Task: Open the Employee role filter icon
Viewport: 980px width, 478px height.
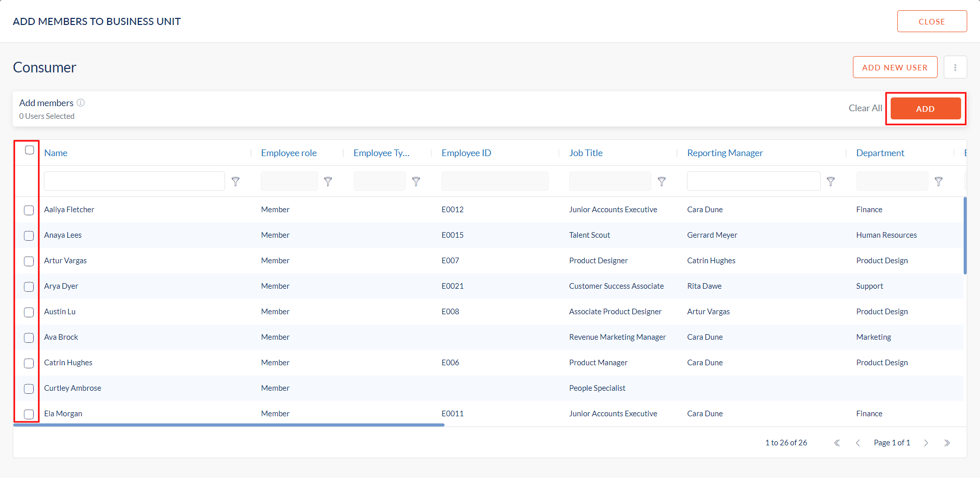Action: (328, 181)
